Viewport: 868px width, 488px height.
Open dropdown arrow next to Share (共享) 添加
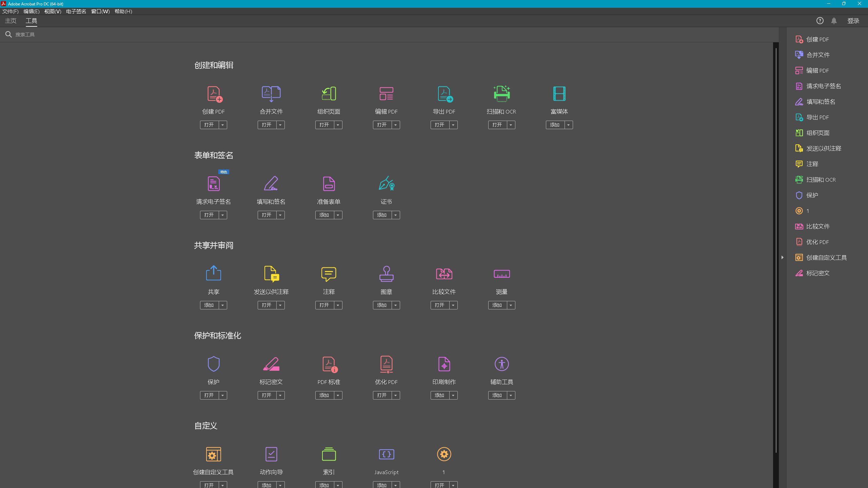click(223, 305)
